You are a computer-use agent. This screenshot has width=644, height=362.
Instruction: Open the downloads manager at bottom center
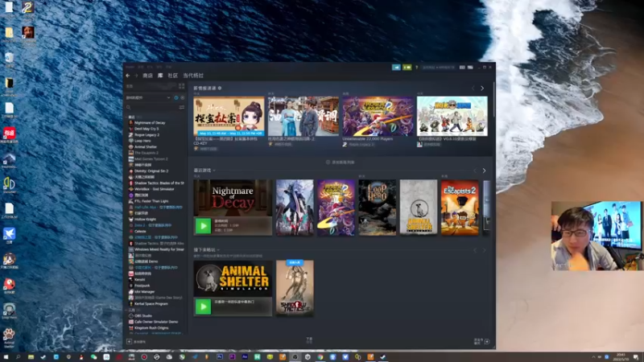click(x=309, y=340)
